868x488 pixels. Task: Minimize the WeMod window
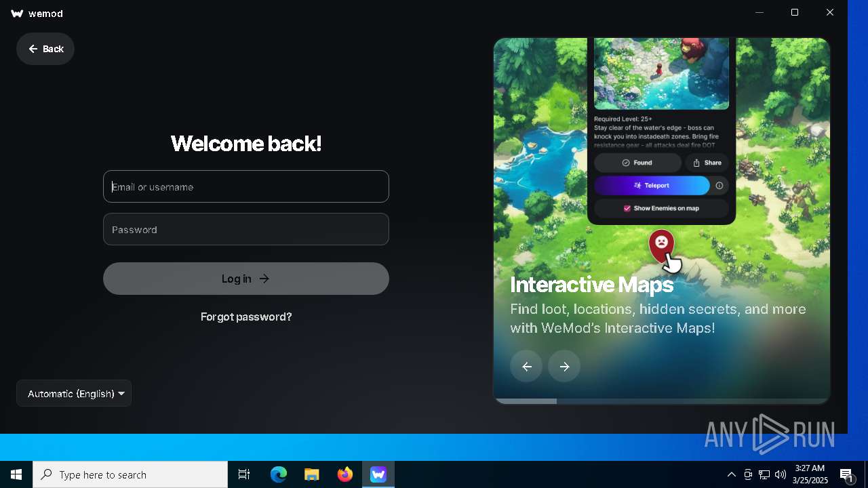tap(759, 12)
